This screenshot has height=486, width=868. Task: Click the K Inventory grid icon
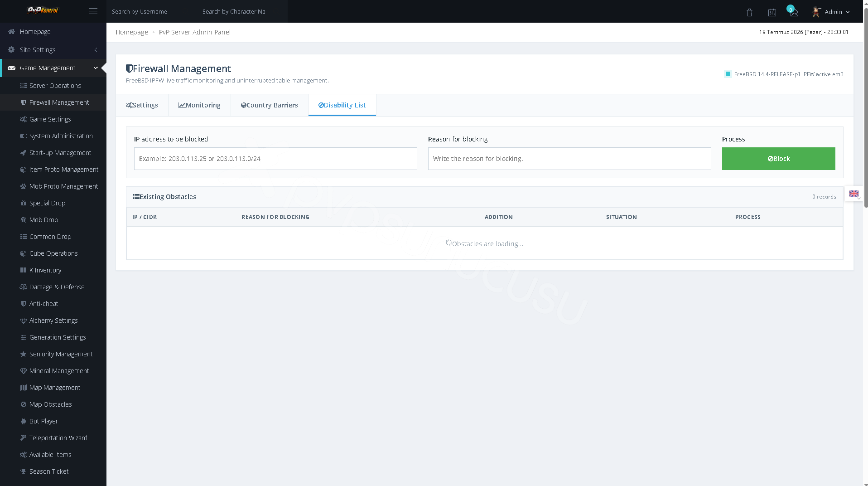24,270
